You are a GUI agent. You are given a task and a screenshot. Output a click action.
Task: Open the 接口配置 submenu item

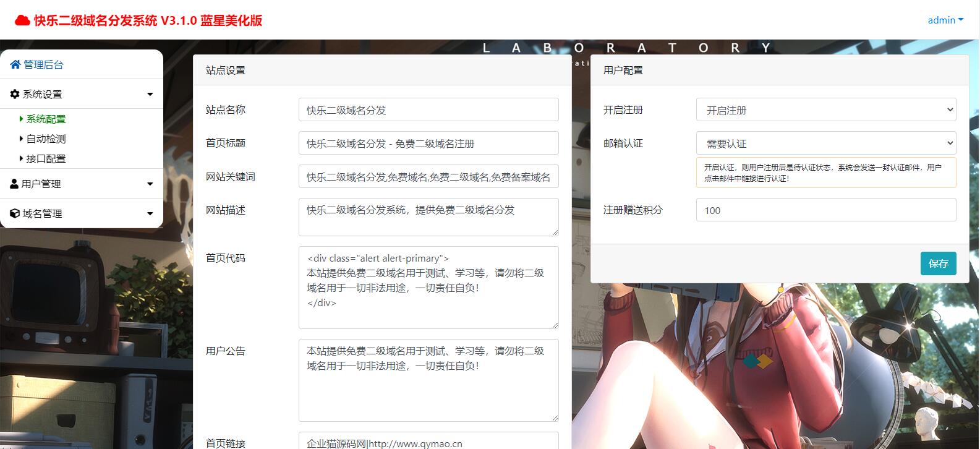[x=46, y=158]
